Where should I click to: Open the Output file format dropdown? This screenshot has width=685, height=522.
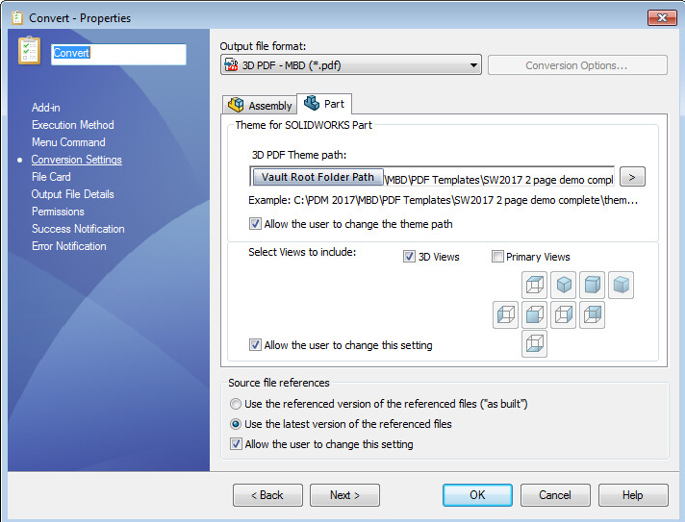[x=351, y=65]
